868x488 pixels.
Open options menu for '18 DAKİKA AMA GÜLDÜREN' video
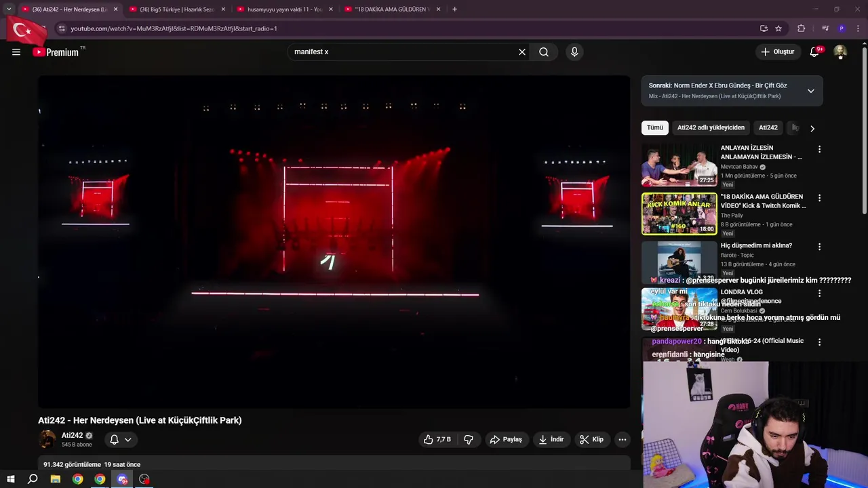tap(819, 198)
